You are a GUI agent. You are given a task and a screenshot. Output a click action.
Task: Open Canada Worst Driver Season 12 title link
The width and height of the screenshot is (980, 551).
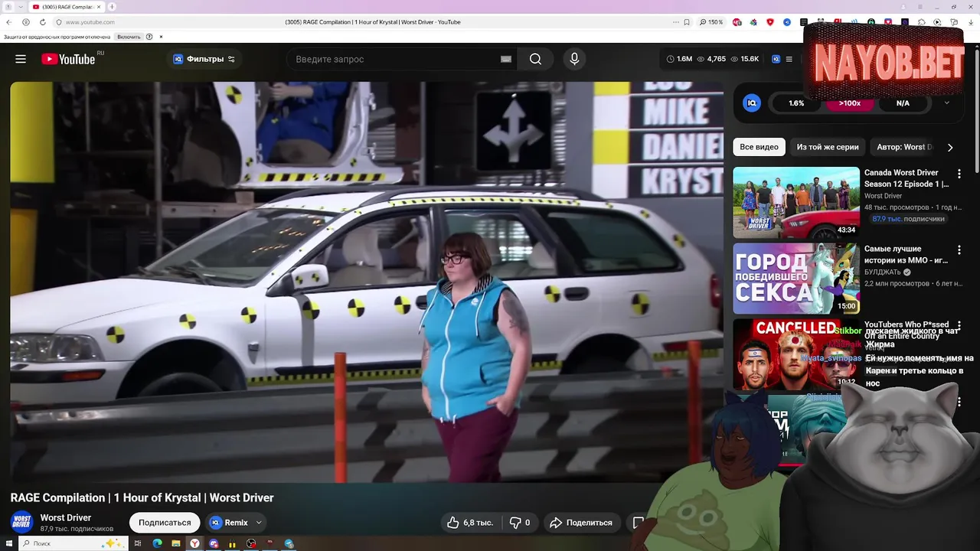pos(906,178)
